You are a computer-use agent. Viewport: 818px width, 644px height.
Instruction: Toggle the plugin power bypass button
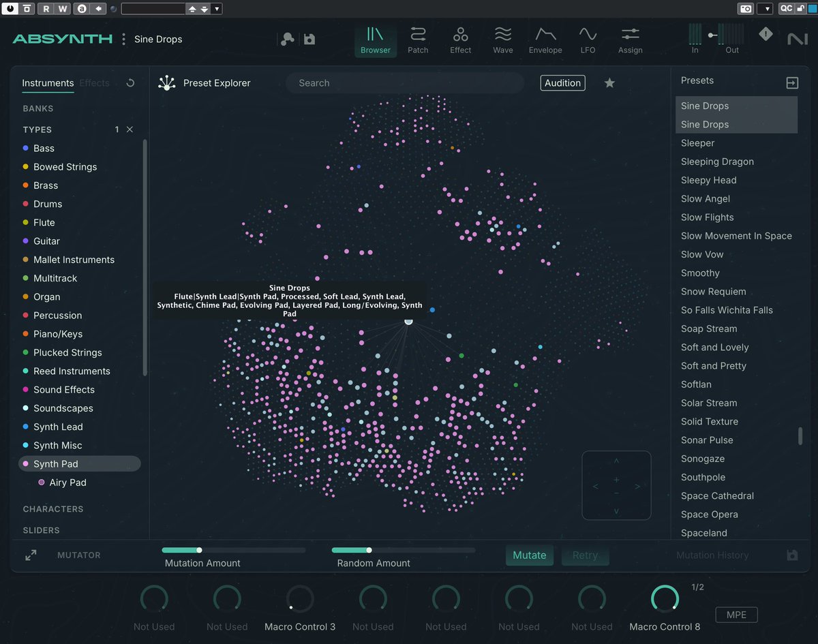(11, 9)
